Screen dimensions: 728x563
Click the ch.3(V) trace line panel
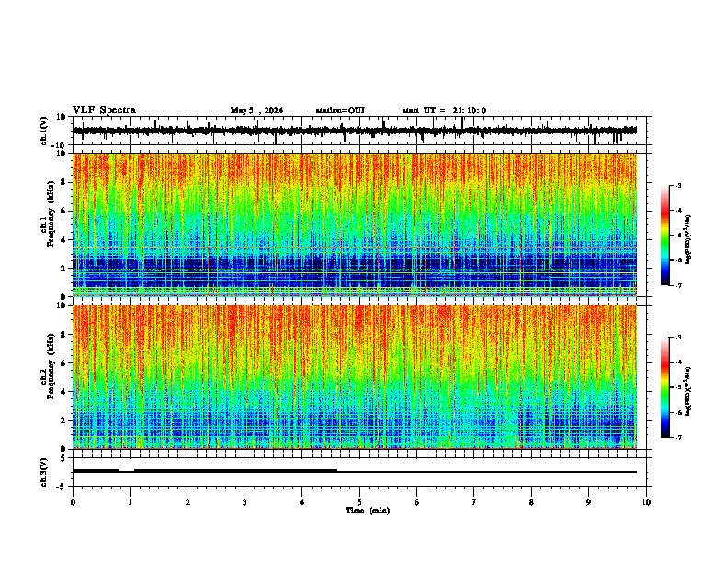[x=359, y=472]
